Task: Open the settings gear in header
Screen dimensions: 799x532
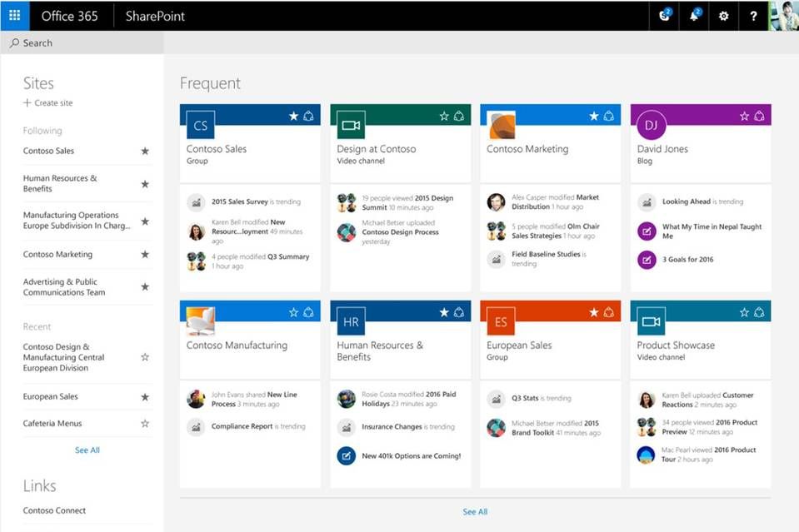Action: tap(723, 16)
